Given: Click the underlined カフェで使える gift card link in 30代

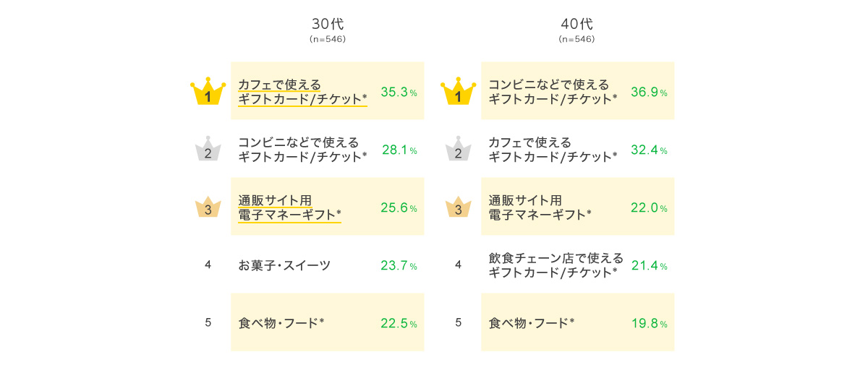Looking at the screenshot, I should point(302,92).
